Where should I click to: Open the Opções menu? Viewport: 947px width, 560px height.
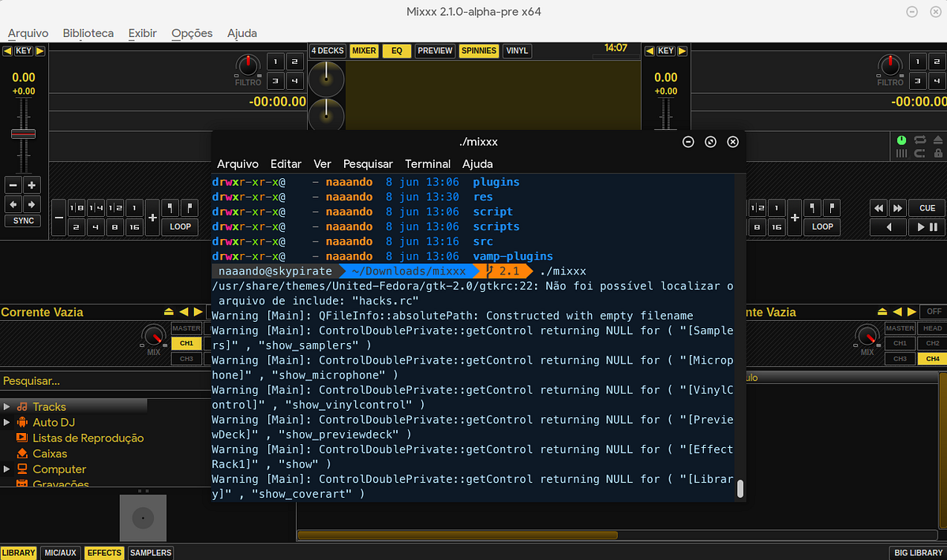192,33
